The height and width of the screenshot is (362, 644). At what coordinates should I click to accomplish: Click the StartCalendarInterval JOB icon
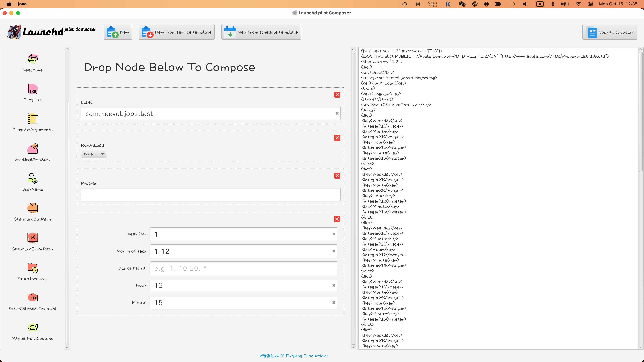[33, 297]
